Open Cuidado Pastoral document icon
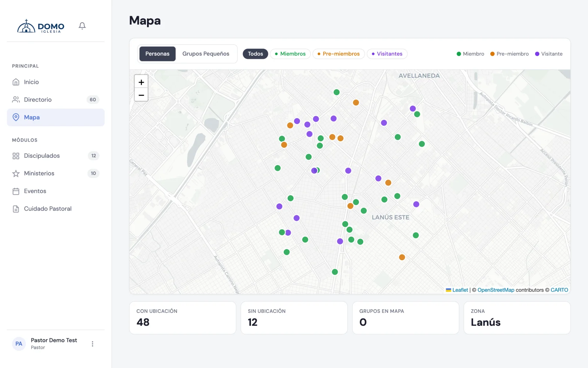This screenshot has width=588, height=368. tap(16, 209)
